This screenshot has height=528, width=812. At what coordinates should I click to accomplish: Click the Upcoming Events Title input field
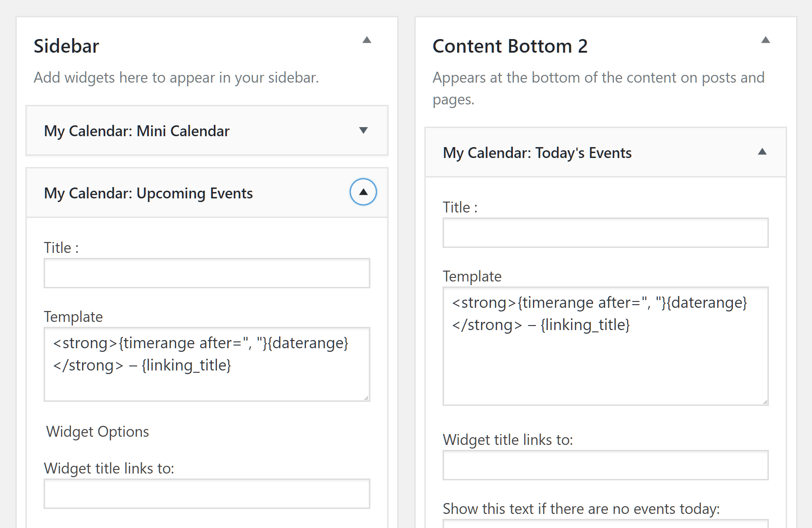click(x=207, y=273)
